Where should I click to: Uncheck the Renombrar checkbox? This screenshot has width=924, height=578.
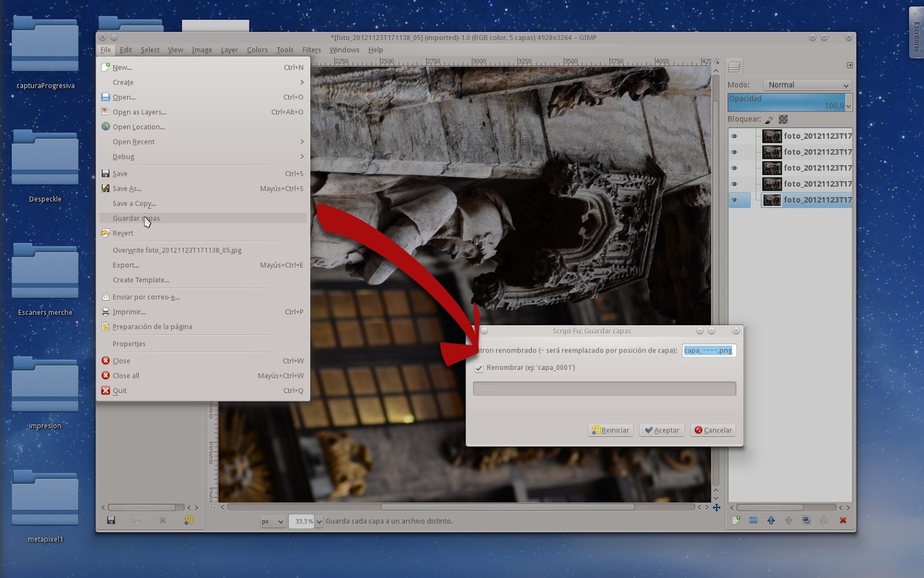pos(479,368)
